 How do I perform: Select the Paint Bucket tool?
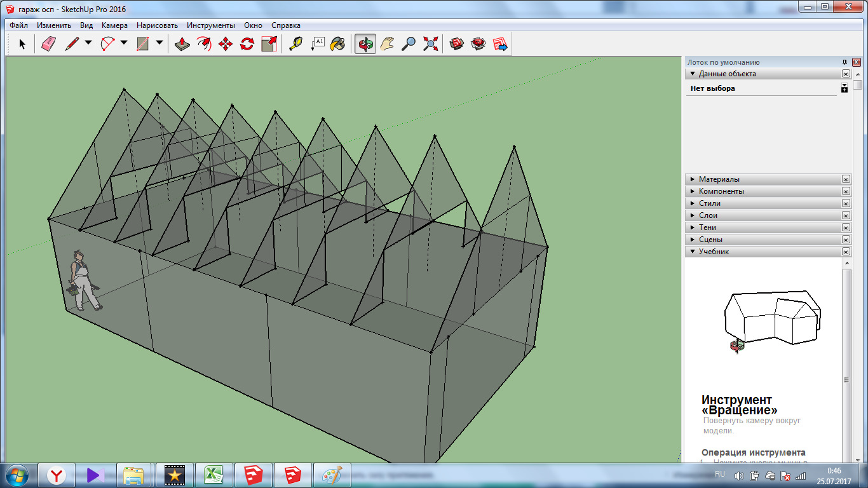click(339, 44)
